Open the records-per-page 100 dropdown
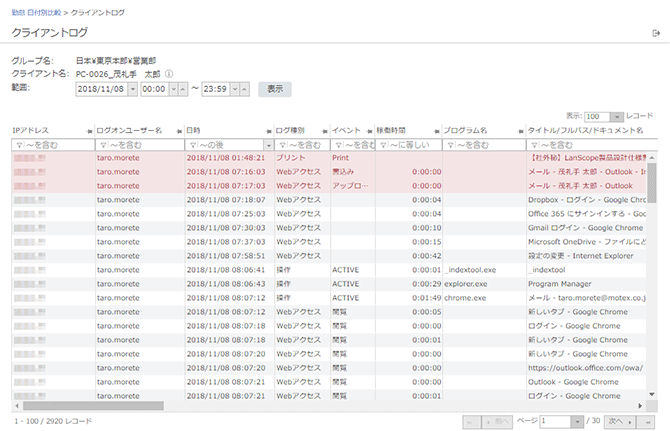 pos(618,117)
